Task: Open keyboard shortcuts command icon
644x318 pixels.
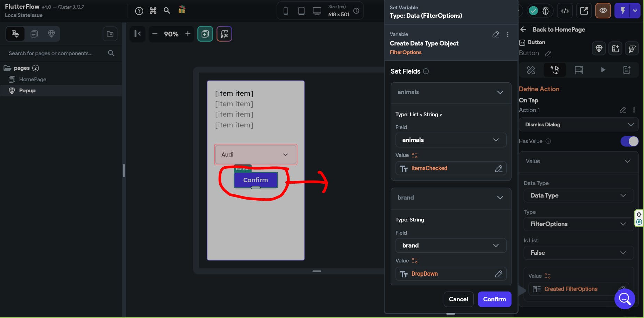Action: pos(153,11)
